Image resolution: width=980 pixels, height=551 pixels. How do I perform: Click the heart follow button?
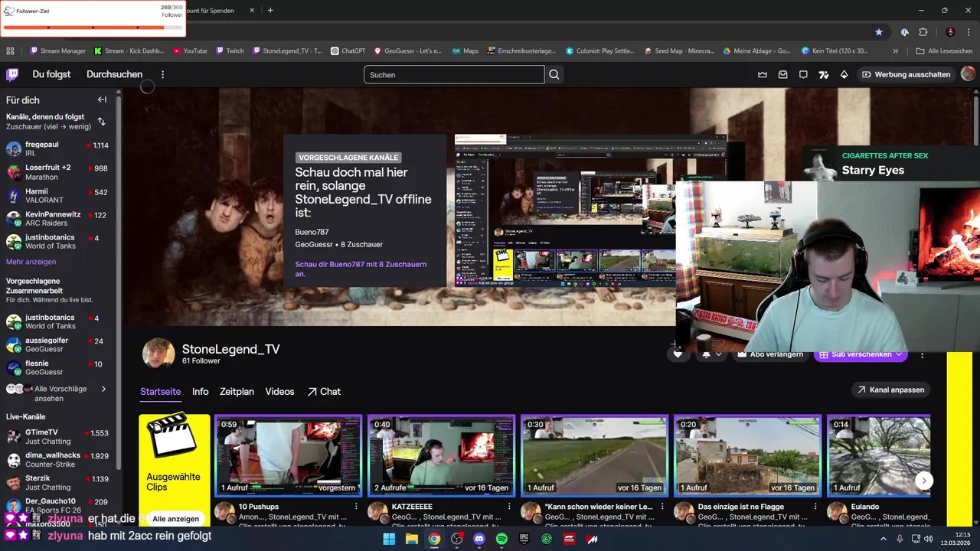[678, 354]
